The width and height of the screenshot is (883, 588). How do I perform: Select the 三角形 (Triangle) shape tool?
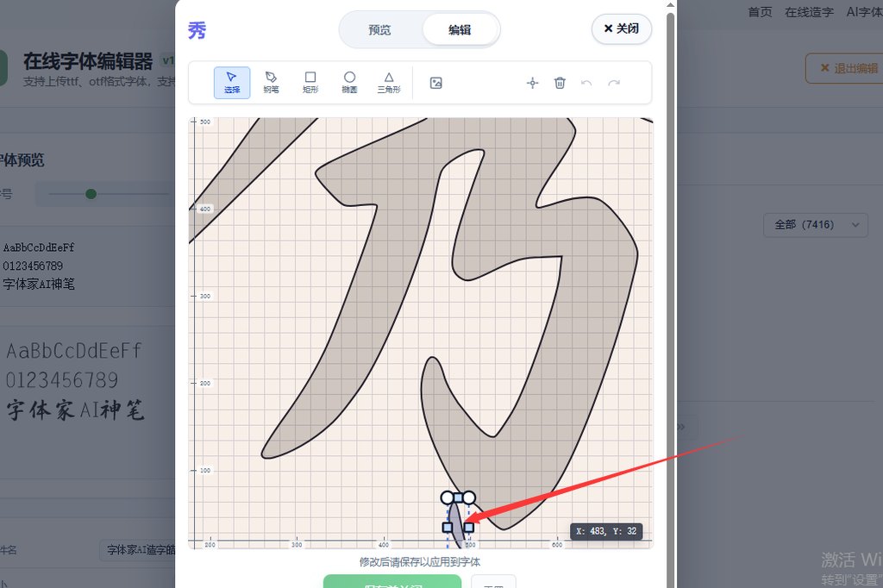tap(388, 82)
